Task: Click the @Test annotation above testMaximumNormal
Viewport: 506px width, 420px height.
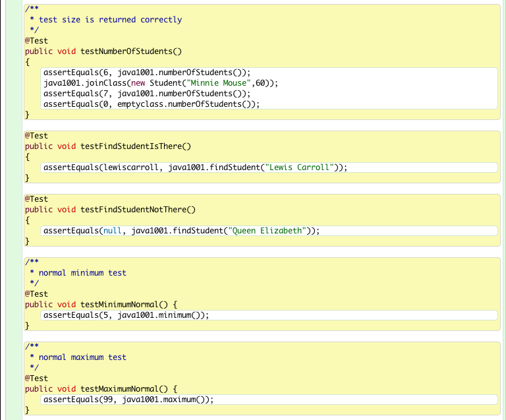Action: click(x=36, y=378)
